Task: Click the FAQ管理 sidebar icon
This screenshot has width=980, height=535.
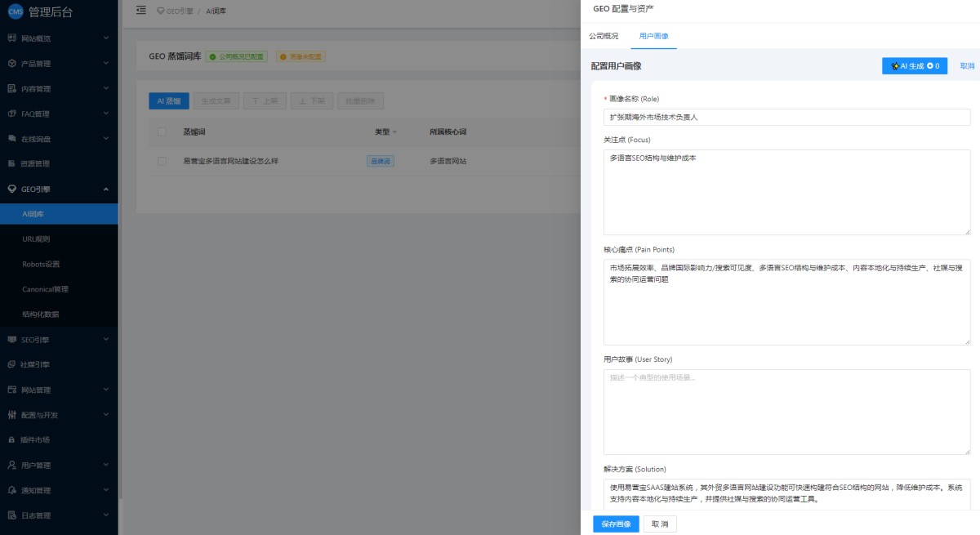Action: pos(11,114)
